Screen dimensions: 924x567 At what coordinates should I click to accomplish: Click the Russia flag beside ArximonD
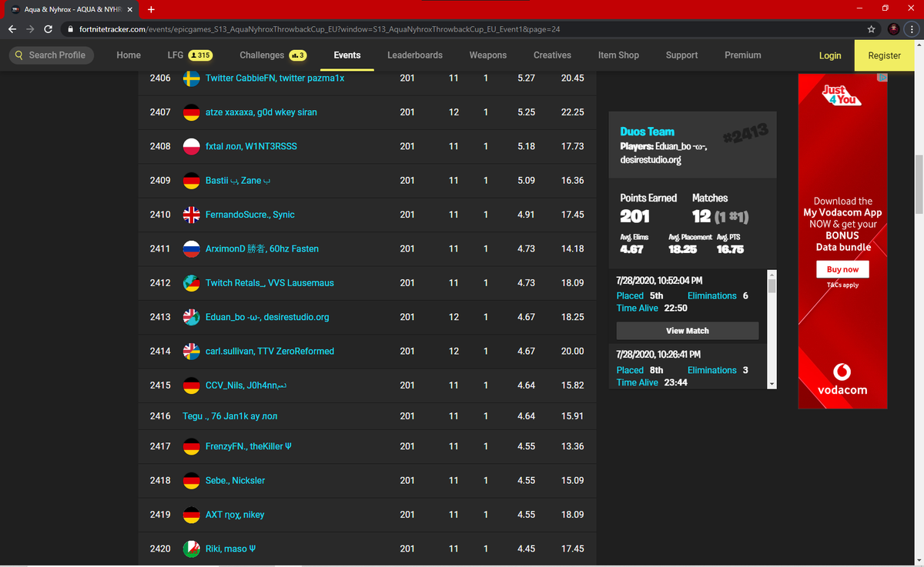point(192,248)
